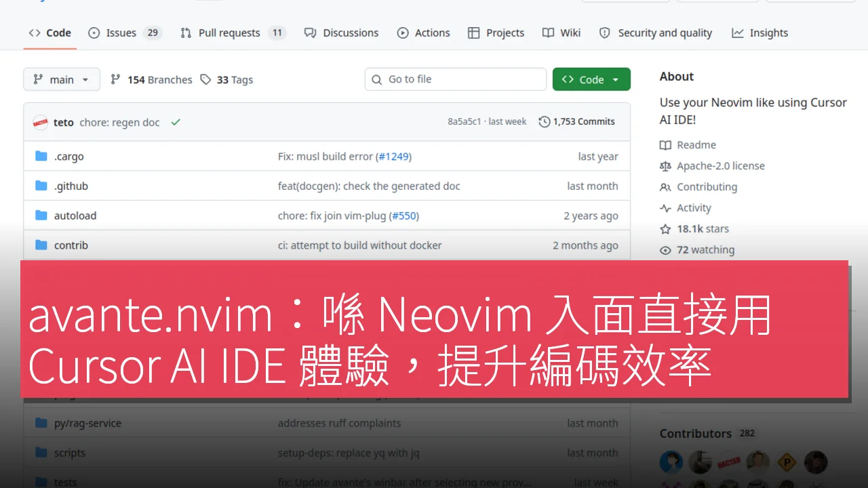Image resolution: width=868 pixels, height=488 pixels.
Task: Open the 'chore: regen doc' commit message
Action: [119, 123]
